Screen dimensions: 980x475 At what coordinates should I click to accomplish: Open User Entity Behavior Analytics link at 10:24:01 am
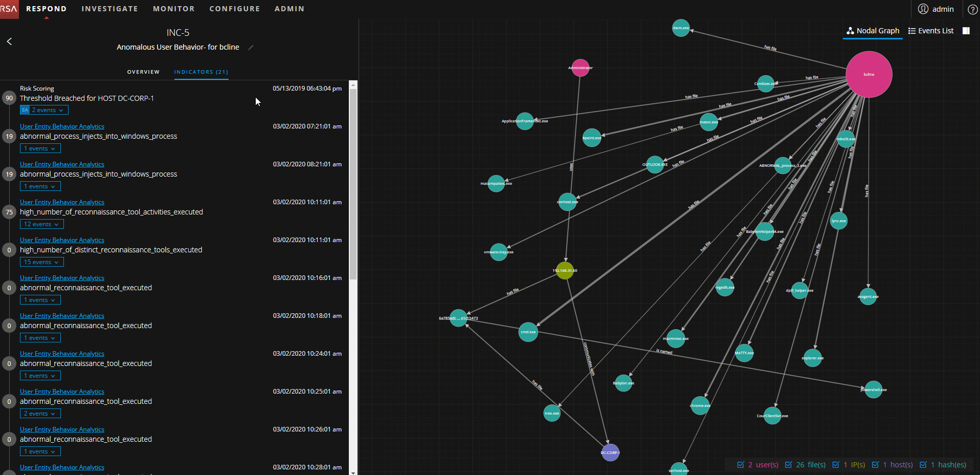pos(62,354)
